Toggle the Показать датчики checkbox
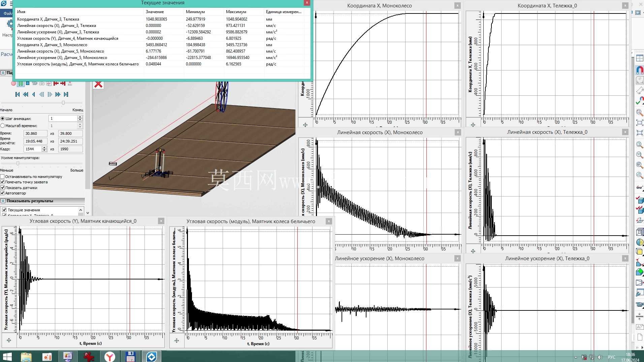This screenshot has width=644, height=362. tap(2, 188)
